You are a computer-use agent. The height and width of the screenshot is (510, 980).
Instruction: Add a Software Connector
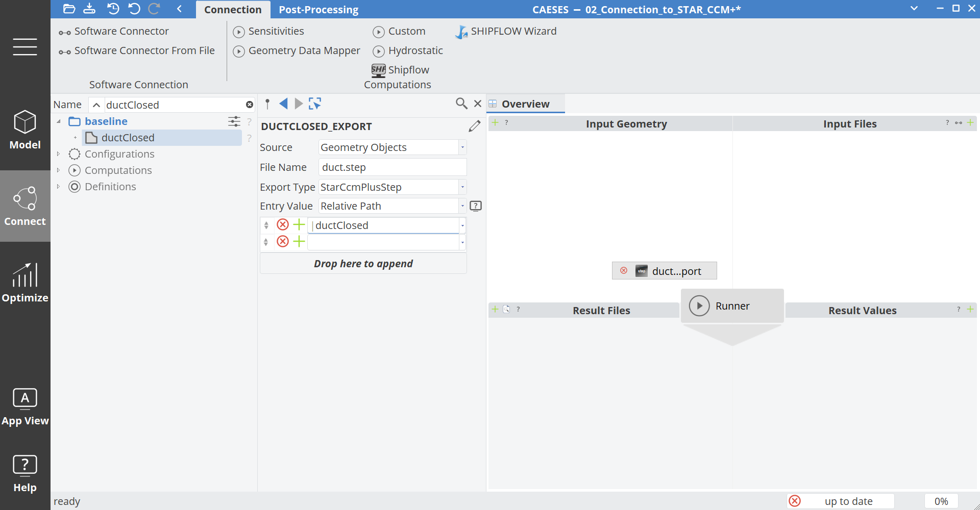point(114,32)
